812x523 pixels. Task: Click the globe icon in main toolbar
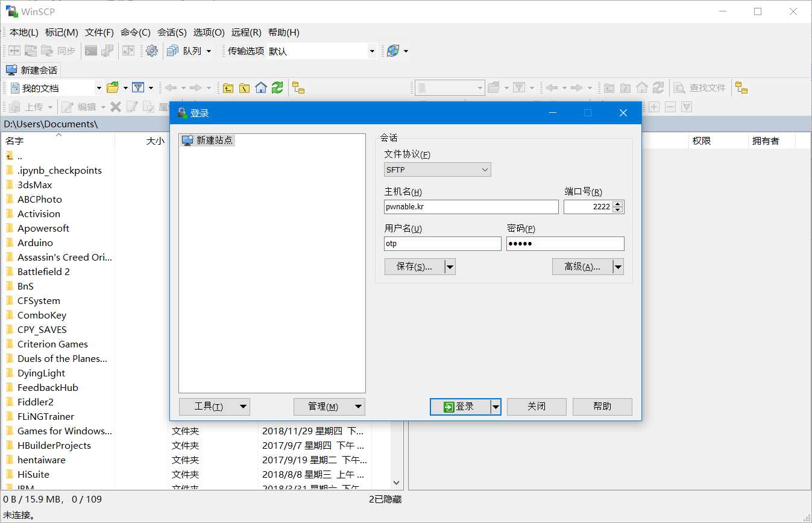coord(393,51)
